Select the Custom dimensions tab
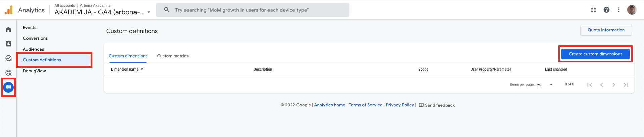 click(x=128, y=56)
